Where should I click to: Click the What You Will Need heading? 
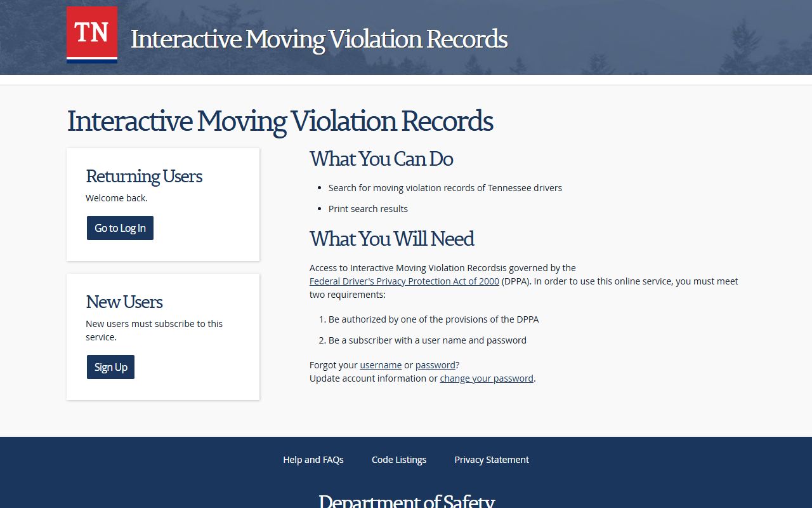coord(392,239)
